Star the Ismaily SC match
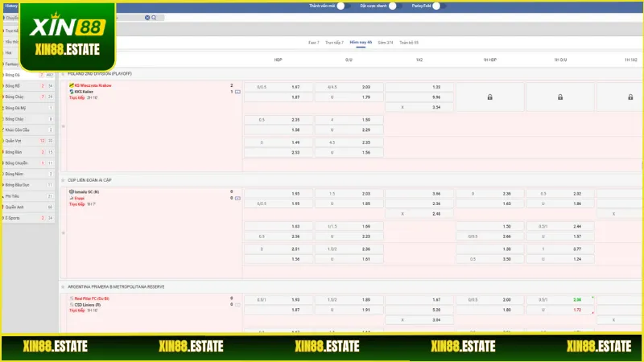Screen dimensions: 644x362 pyautogui.click(x=64, y=232)
